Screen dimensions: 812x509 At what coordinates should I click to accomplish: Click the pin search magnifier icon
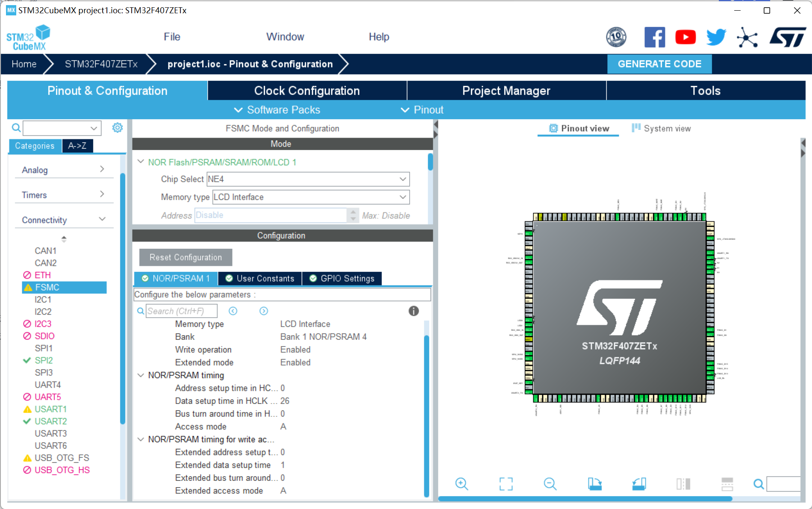(x=759, y=484)
